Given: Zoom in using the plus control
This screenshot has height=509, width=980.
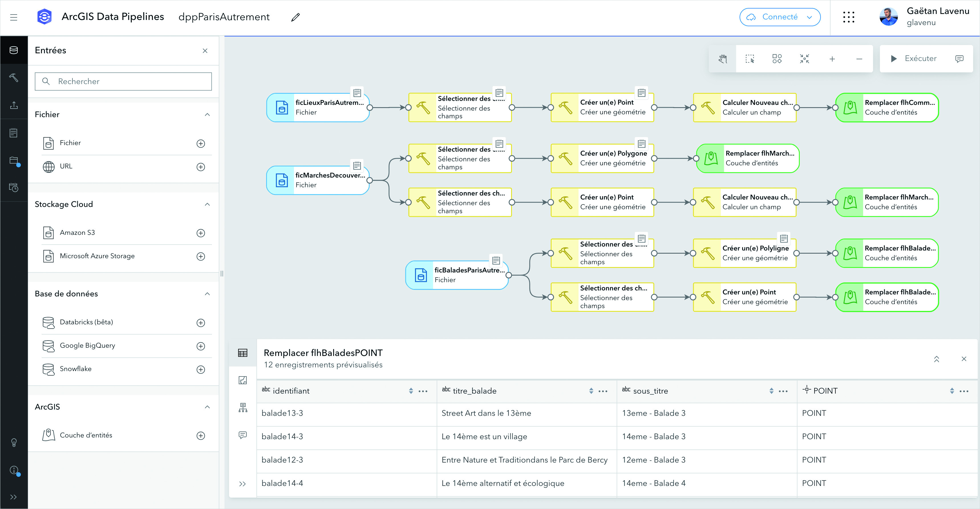Looking at the screenshot, I should [x=832, y=58].
